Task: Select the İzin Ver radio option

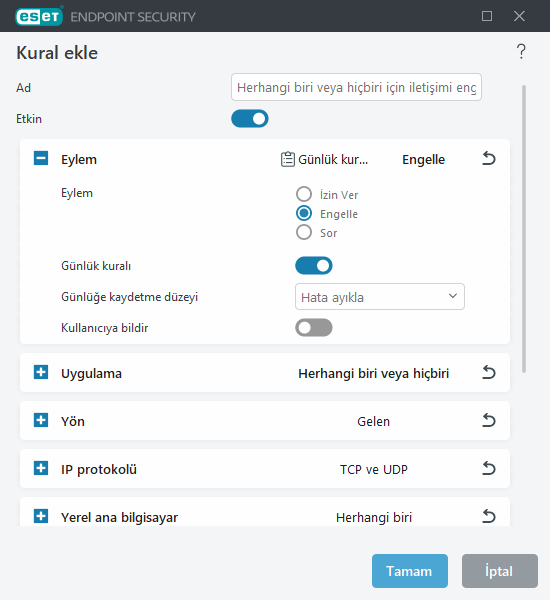Action: (304, 194)
